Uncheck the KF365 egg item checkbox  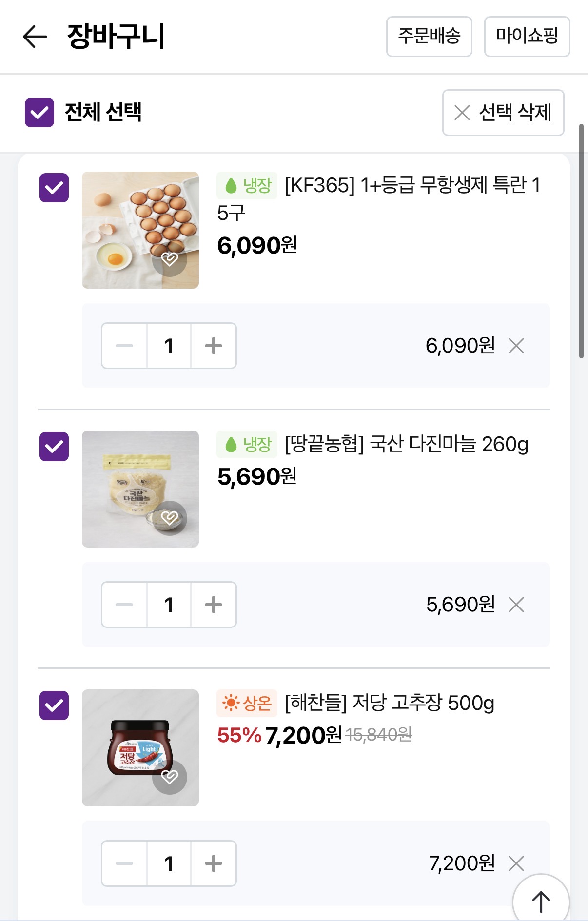[x=54, y=188]
